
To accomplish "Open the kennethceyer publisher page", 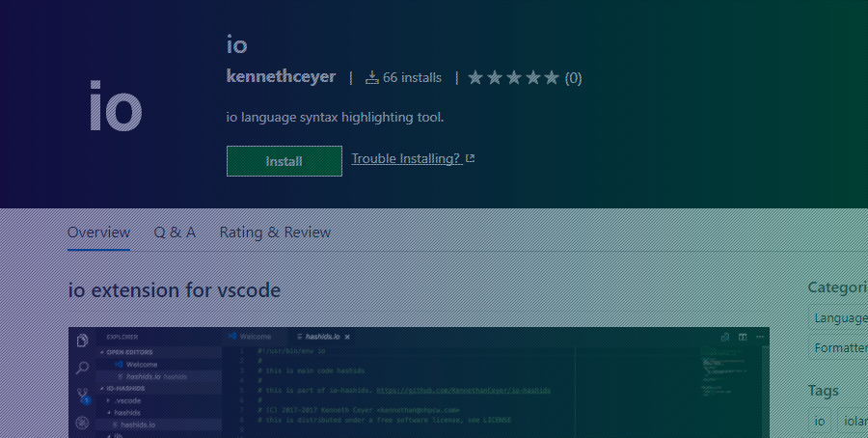I will [281, 76].
